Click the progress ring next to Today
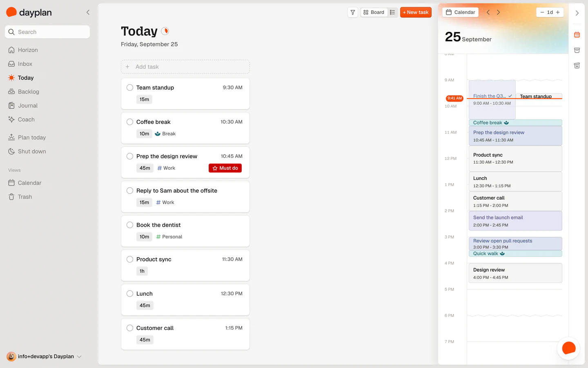The image size is (588, 368). (165, 31)
